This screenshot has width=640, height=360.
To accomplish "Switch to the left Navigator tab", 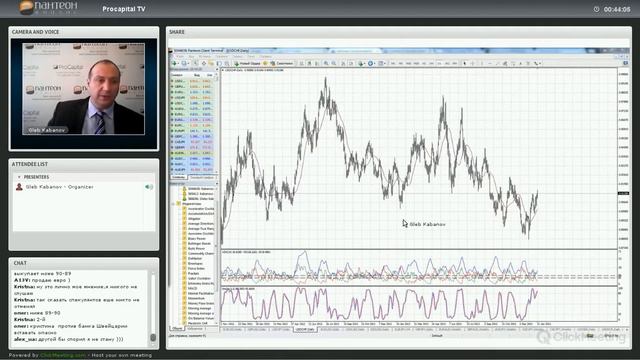I will (x=177, y=329).
